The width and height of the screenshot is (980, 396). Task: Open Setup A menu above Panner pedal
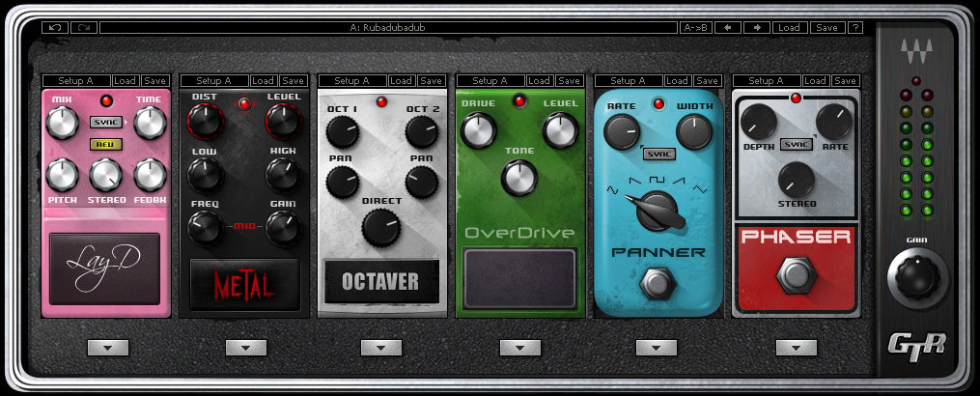(x=629, y=81)
